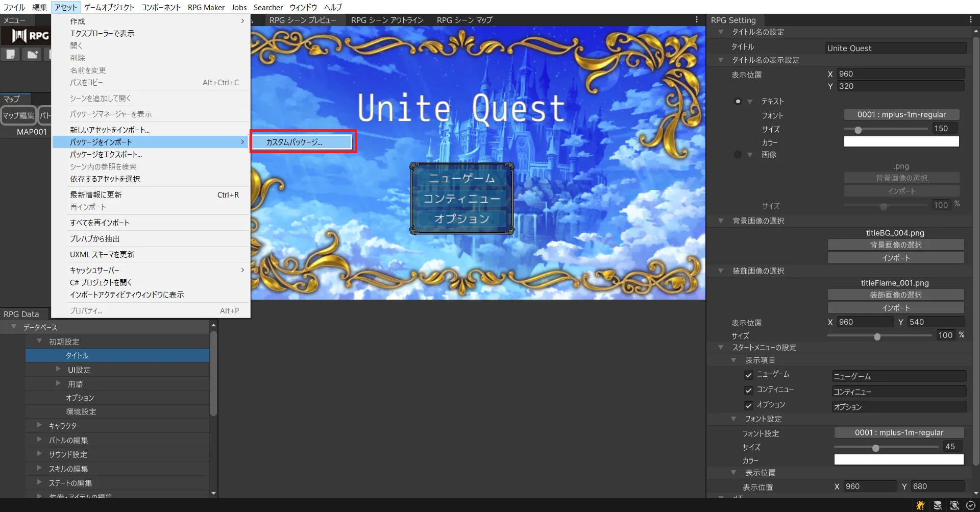Switch to RPG シーン マップ tab
The height and width of the screenshot is (512, 980).
(x=464, y=20)
